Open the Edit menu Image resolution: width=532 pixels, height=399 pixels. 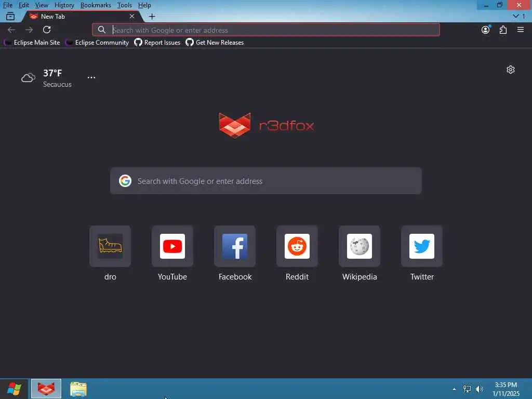tap(23, 5)
